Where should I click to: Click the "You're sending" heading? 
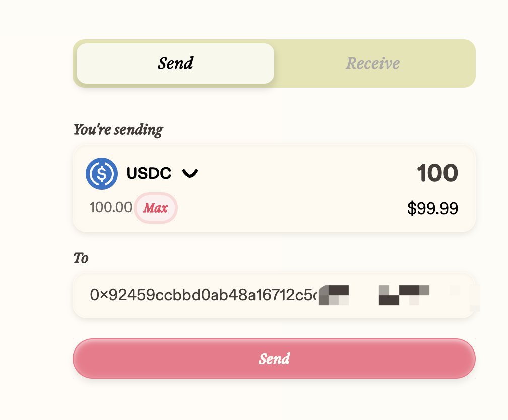(118, 130)
